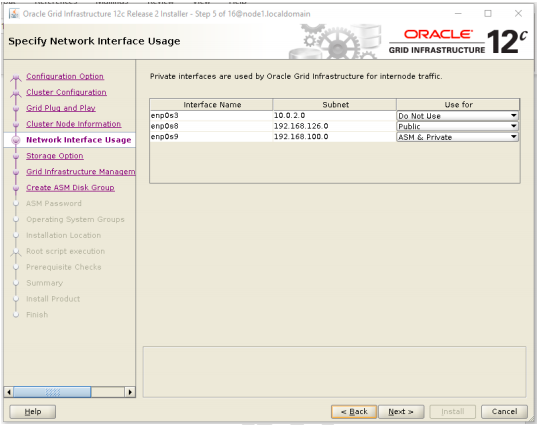
Task: Click Prerequisite Checks step label
Action: coord(64,267)
